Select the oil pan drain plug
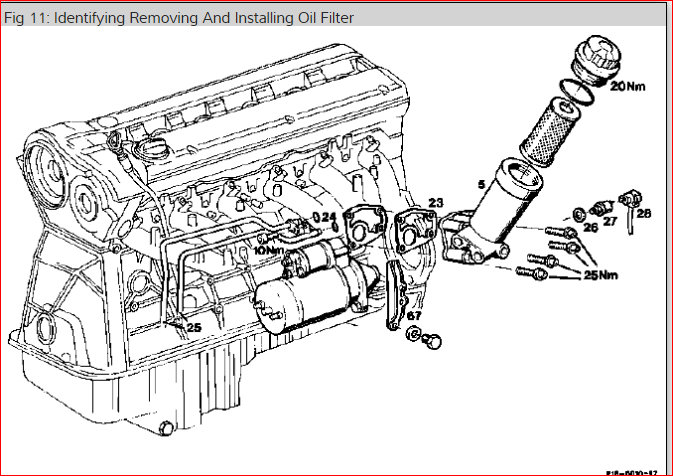The height and width of the screenshot is (476, 673). [166, 428]
